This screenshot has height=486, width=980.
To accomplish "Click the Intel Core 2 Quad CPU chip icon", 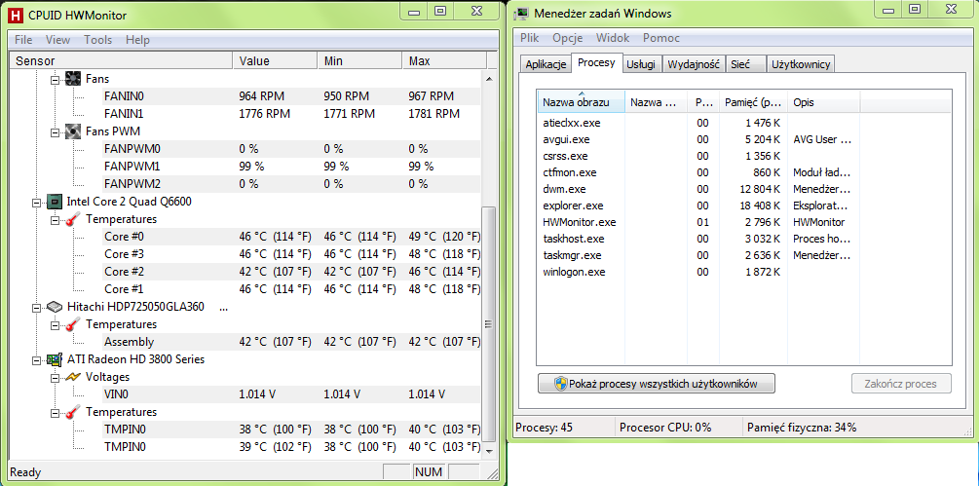I will click(55, 202).
